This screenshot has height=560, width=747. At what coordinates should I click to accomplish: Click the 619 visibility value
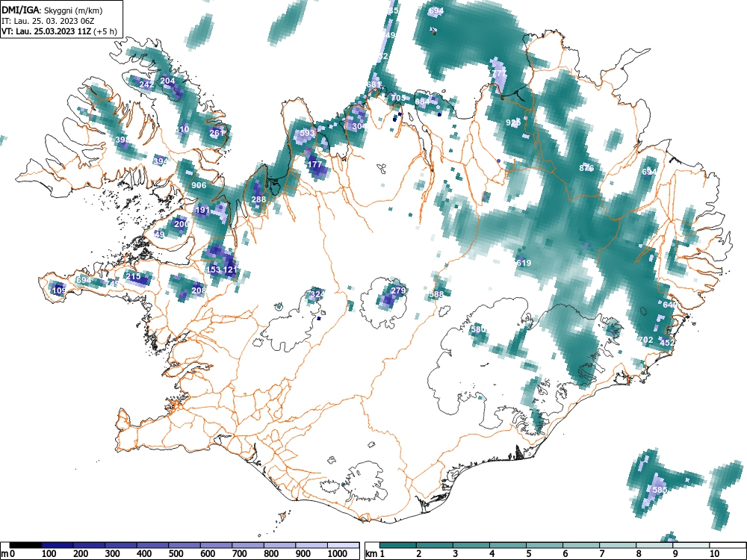pos(524,263)
